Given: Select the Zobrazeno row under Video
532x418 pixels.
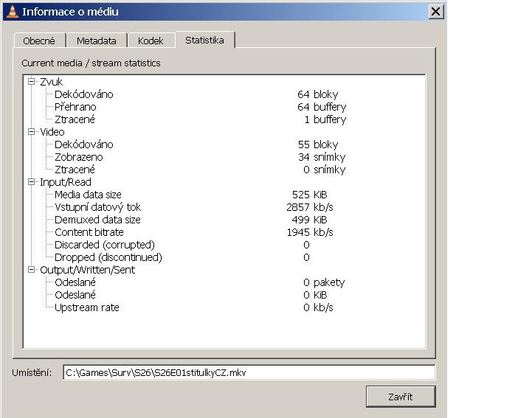Looking at the screenshot, I should (78, 157).
